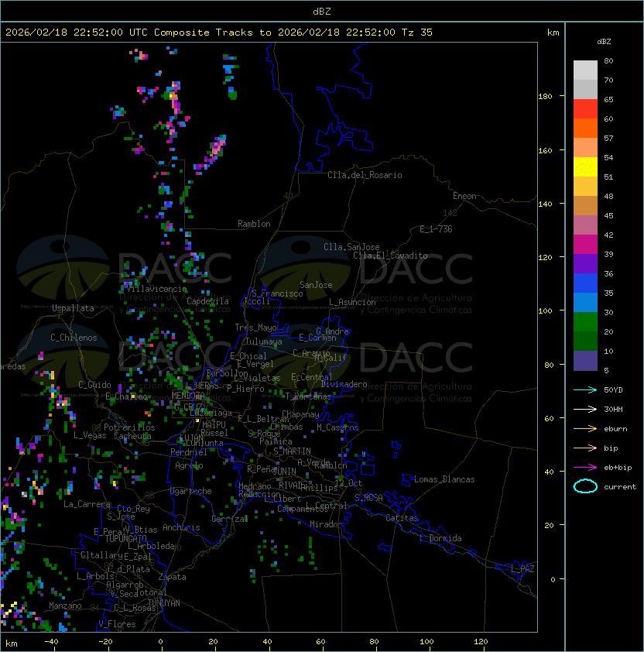Pick the purple 39 dBZ legend swatch
This screenshot has height=652, width=644.
(585, 263)
